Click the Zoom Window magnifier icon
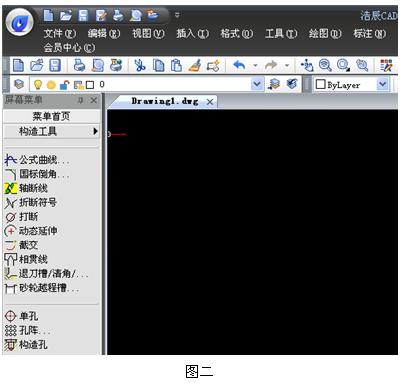The height and width of the screenshot is (385, 402). pyautogui.click(x=343, y=65)
